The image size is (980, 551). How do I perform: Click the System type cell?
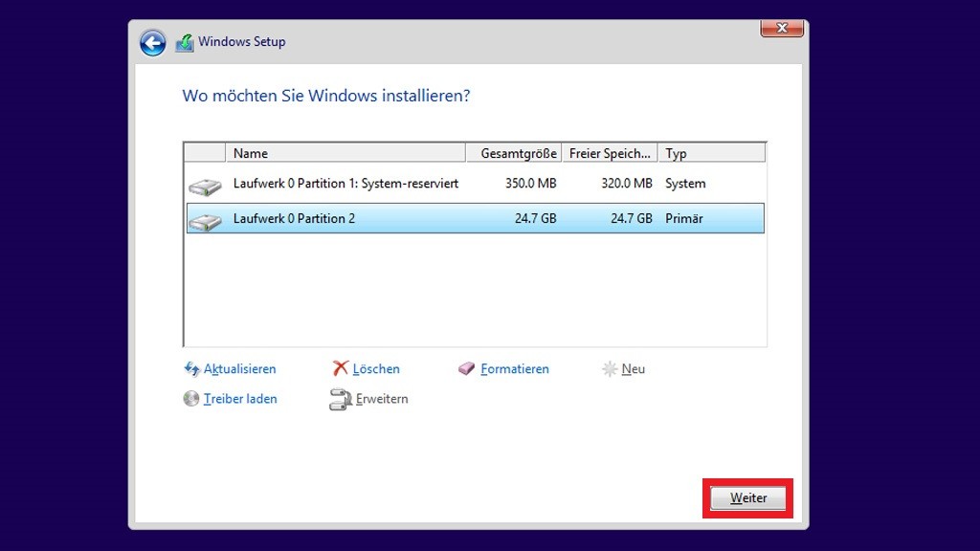coord(685,184)
